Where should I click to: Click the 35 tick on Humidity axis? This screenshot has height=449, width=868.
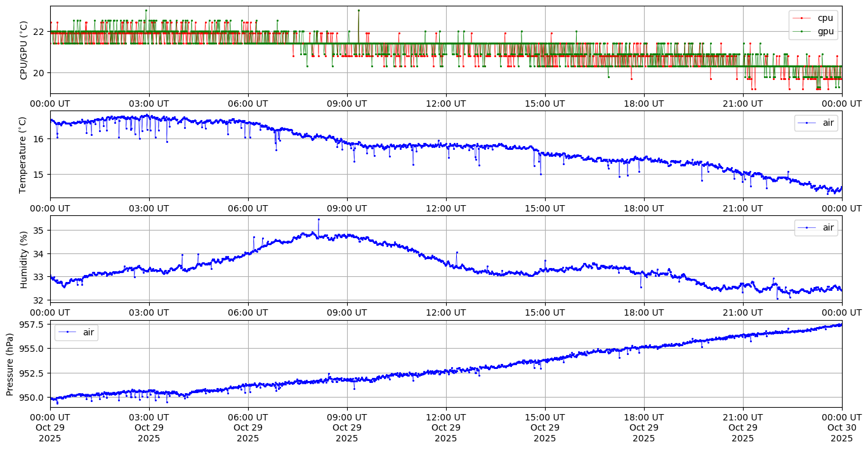[x=37, y=230]
